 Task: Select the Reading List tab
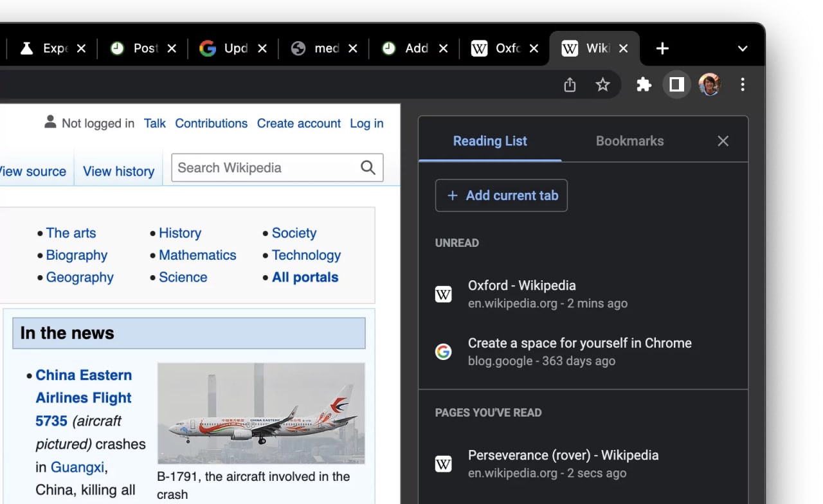point(490,141)
